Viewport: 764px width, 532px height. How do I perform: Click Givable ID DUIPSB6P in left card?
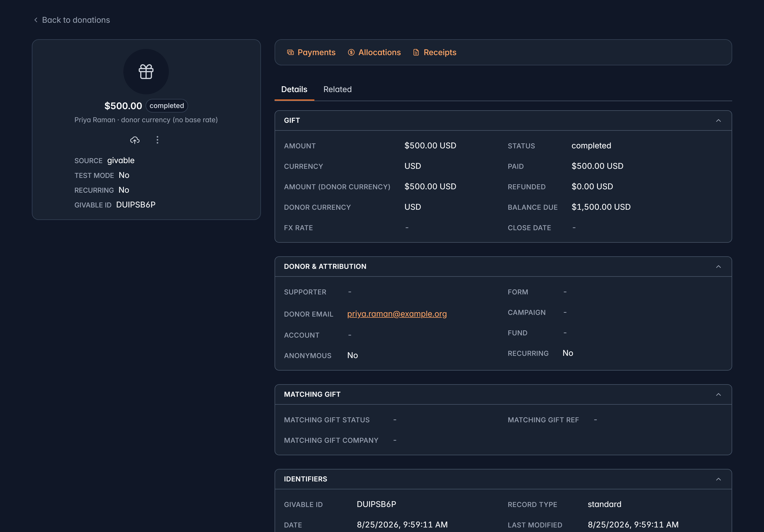pos(136,205)
